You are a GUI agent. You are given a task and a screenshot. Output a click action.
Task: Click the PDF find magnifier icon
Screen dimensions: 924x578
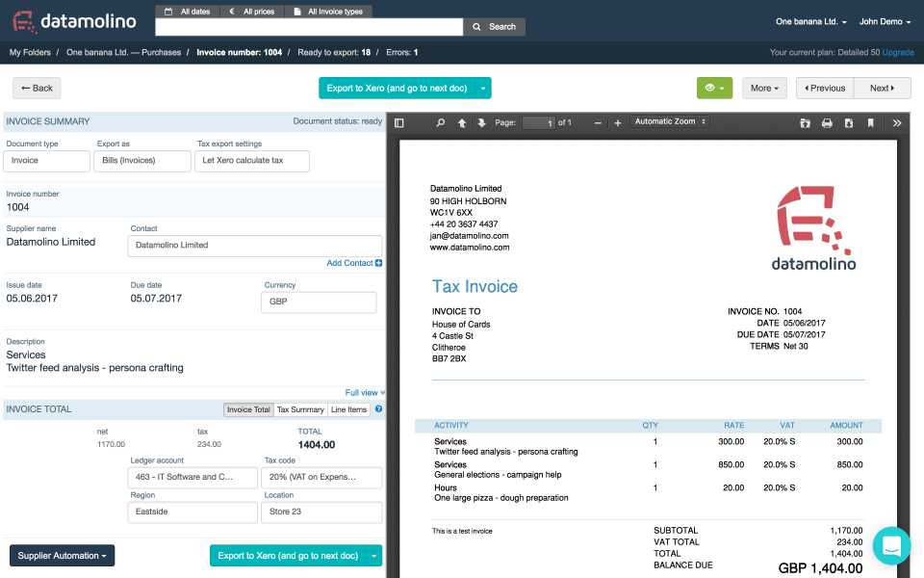[441, 122]
